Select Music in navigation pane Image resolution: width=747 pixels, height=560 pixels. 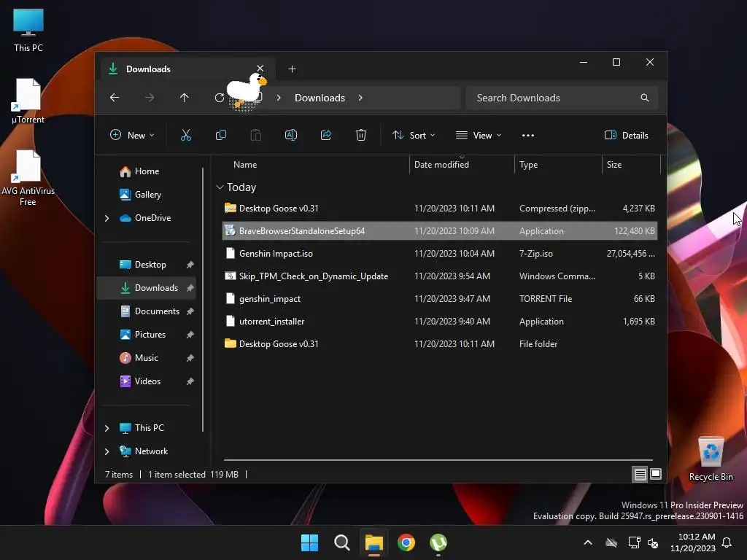pyautogui.click(x=146, y=358)
